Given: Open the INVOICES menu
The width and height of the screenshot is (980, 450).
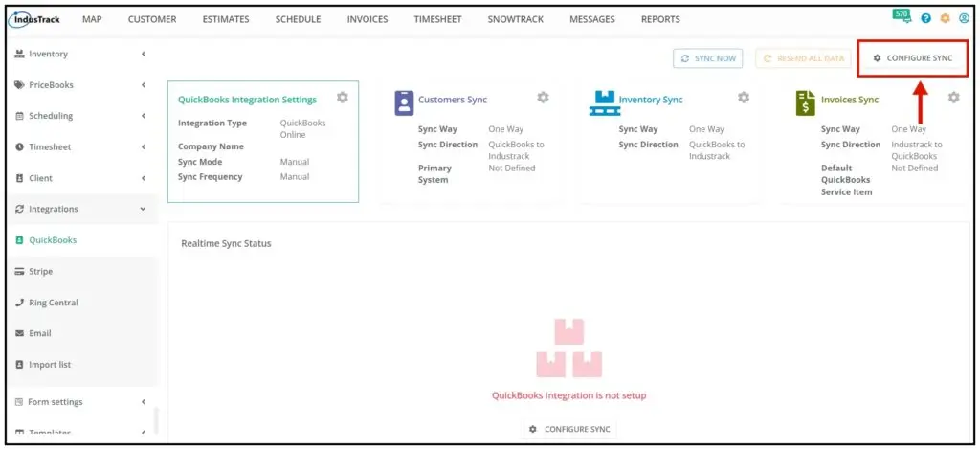Looking at the screenshot, I should (x=367, y=19).
